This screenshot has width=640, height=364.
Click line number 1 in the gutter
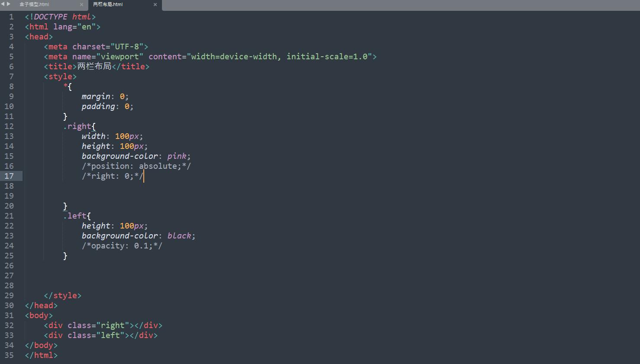[x=12, y=17]
